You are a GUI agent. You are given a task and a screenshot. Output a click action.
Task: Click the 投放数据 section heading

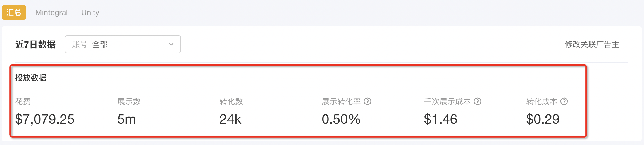(31, 78)
